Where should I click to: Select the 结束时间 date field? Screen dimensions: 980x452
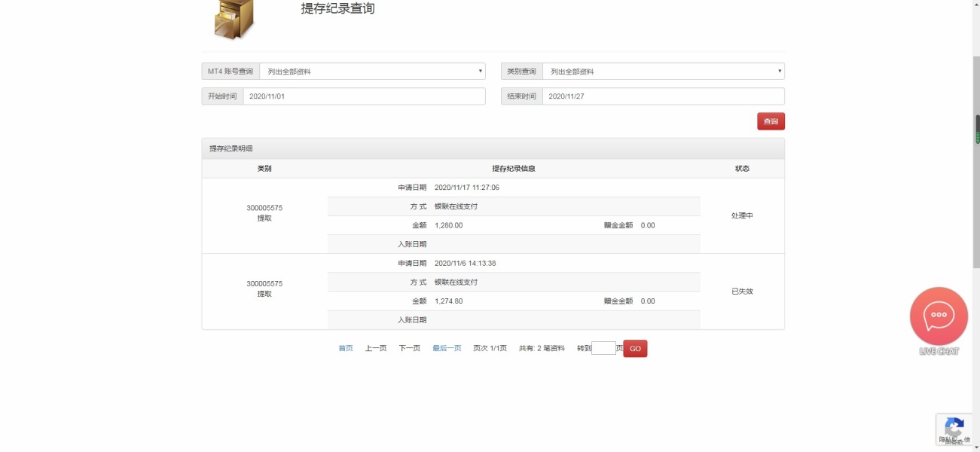[x=663, y=96]
